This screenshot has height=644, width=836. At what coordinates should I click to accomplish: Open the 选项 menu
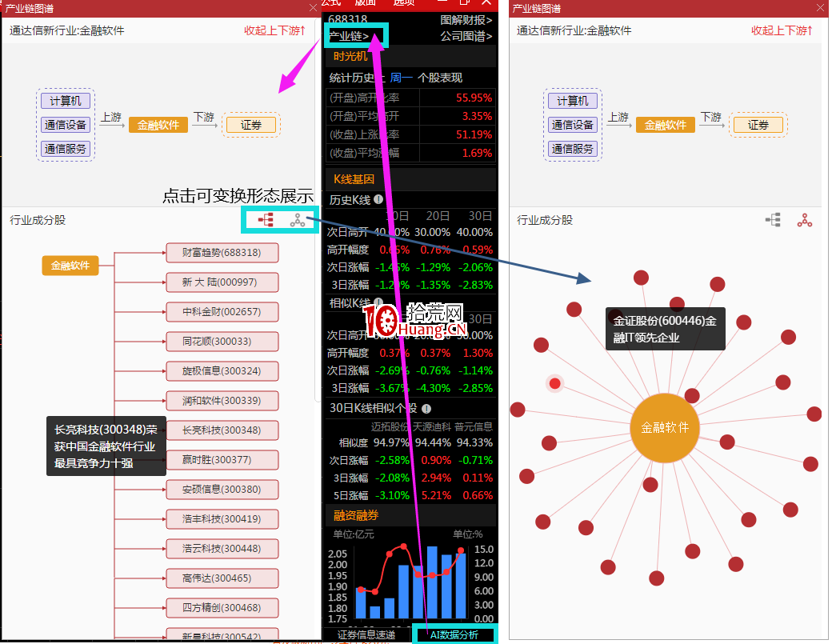pyautogui.click(x=404, y=2)
